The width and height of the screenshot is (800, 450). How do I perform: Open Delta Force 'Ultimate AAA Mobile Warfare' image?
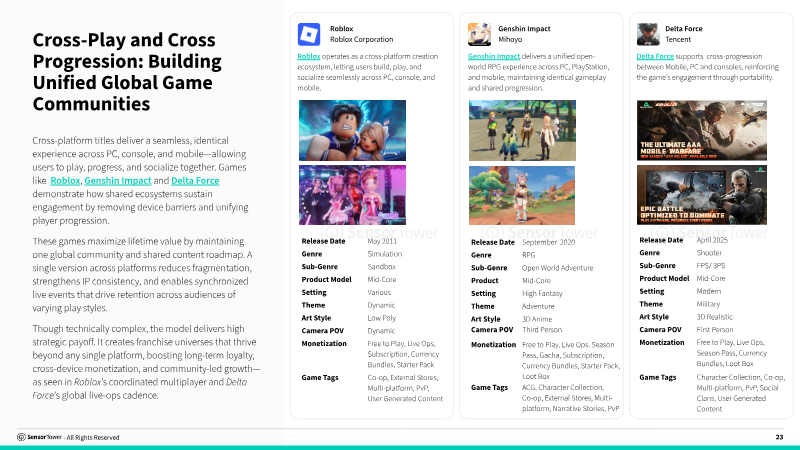pyautogui.click(x=702, y=130)
